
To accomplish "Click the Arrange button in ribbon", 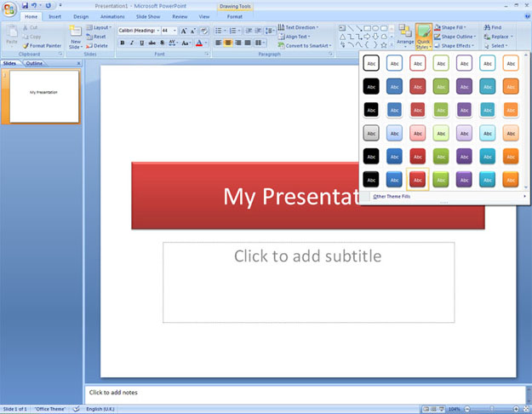I will pyautogui.click(x=404, y=37).
